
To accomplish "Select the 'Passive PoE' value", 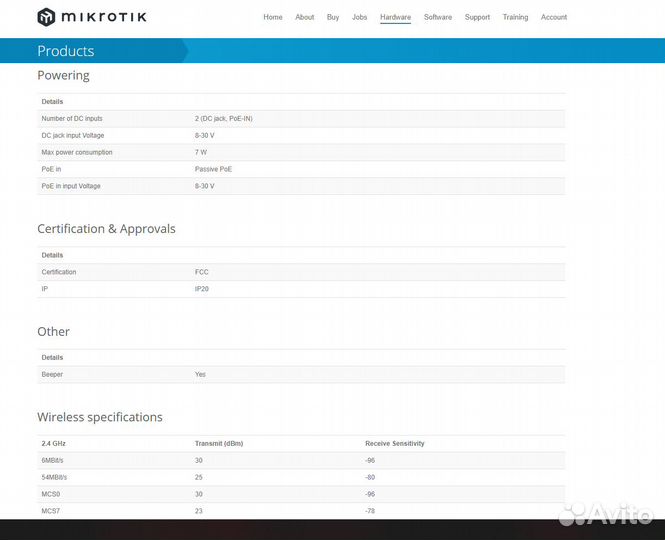I will (x=213, y=169).
